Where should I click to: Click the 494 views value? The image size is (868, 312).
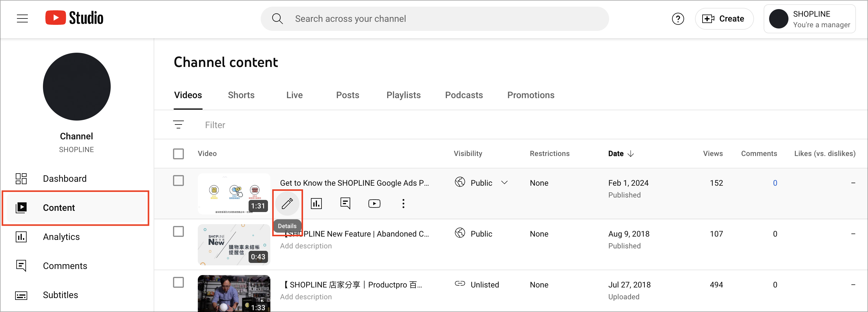coord(716,285)
